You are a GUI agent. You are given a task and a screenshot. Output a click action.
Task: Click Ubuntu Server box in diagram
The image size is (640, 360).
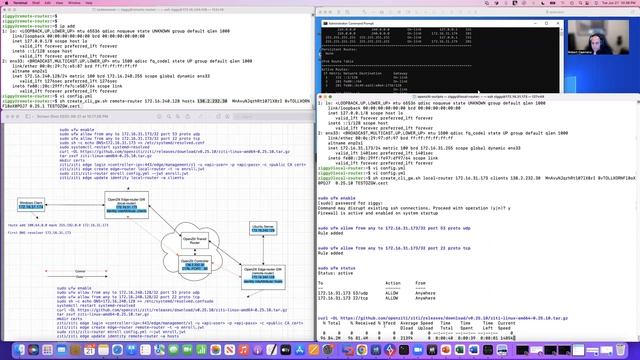263,228
